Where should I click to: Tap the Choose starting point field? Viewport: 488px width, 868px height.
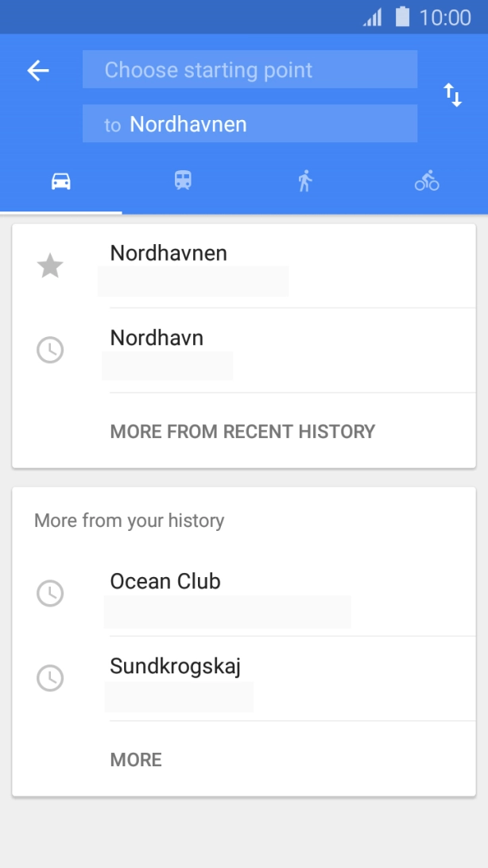[250, 70]
